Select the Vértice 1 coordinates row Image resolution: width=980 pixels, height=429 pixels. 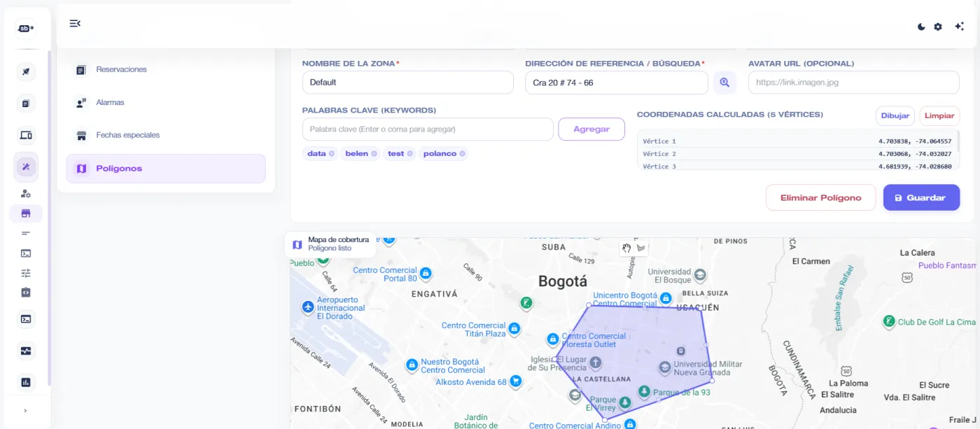[797, 141]
